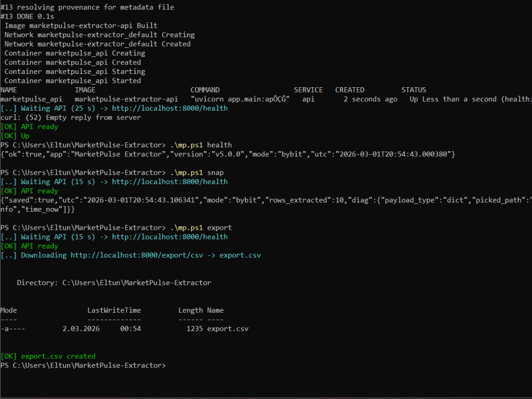
Task: Click the 'STATUS' column header
Action: point(414,90)
